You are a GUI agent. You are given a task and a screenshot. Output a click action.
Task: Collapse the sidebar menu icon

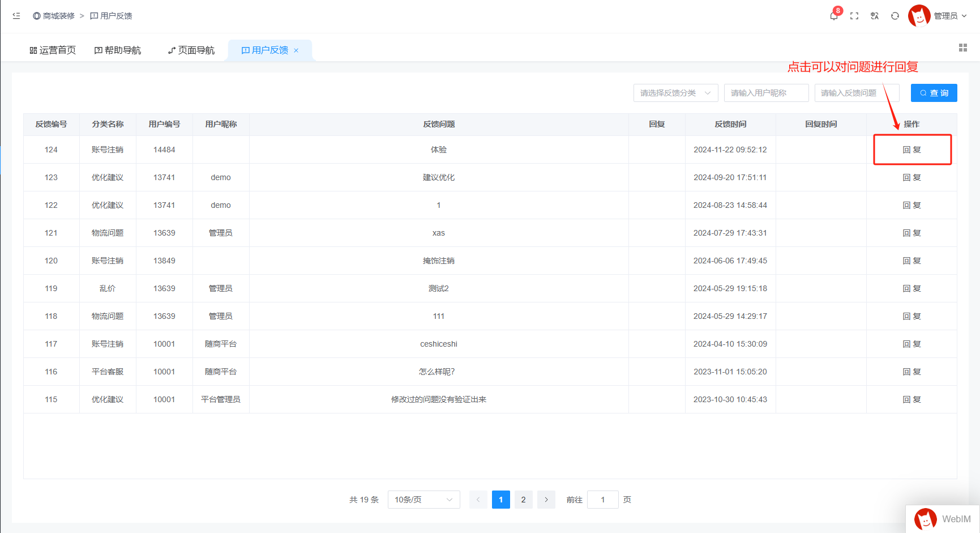click(16, 16)
